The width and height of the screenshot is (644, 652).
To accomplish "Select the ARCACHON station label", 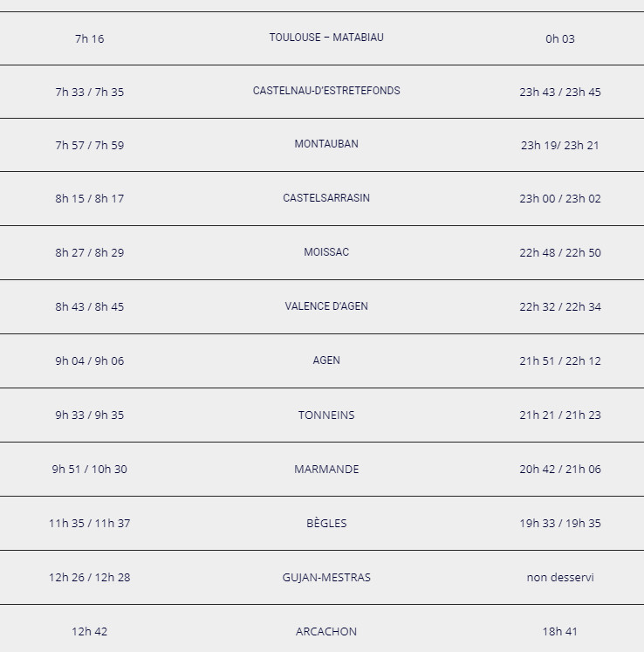I will point(326,631).
